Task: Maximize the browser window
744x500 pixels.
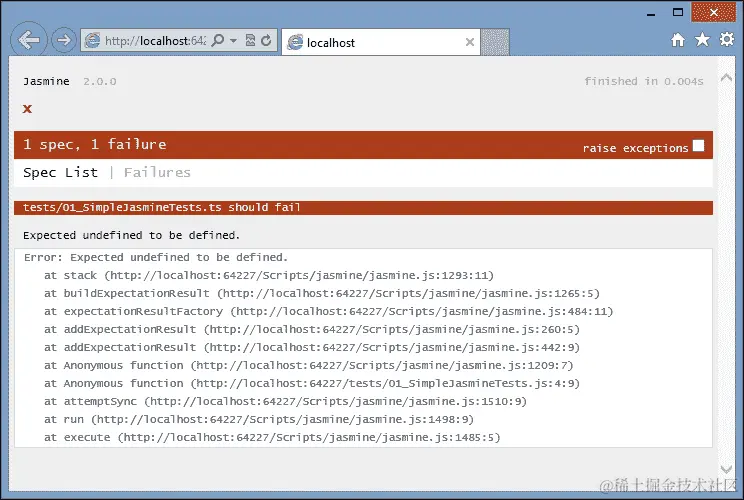Action: click(678, 13)
